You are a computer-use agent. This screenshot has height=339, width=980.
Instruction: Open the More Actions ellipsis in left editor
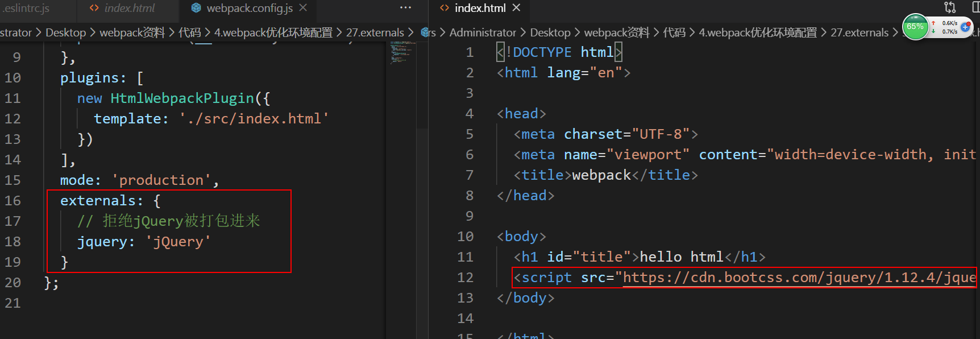pyautogui.click(x=405, y=8)
